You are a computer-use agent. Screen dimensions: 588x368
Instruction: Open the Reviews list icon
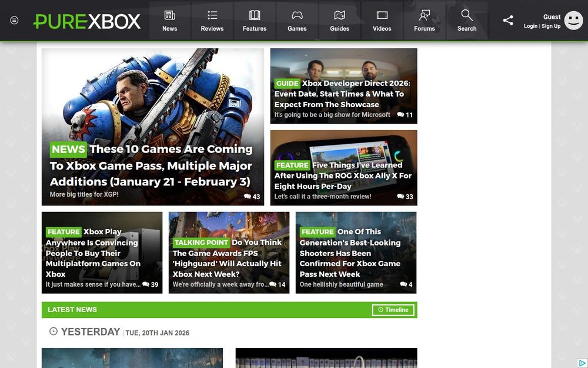click(212, 15)
